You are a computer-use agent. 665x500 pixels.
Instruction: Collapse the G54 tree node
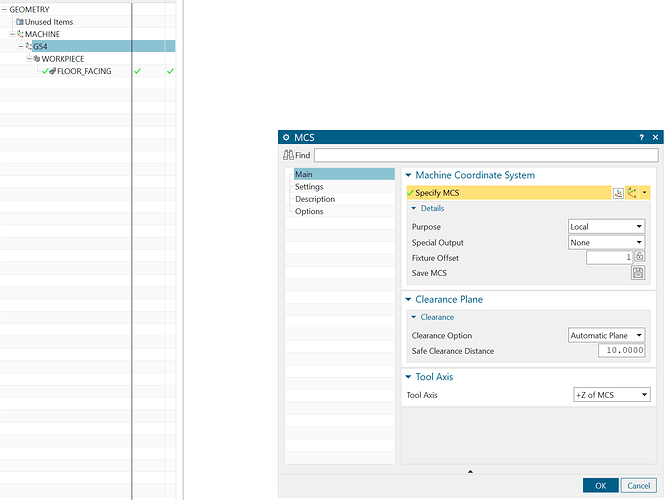point(21,46)
